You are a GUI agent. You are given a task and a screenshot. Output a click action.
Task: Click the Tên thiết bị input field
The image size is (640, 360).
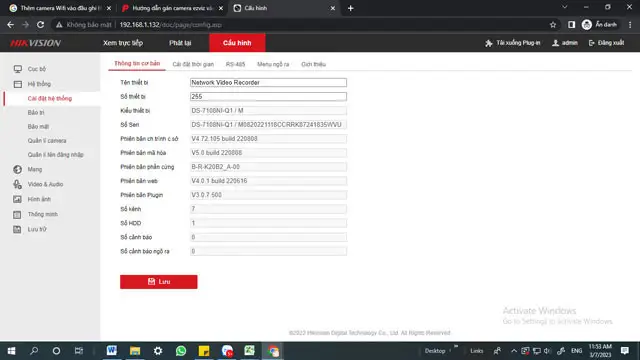click(x=268, y=82)
